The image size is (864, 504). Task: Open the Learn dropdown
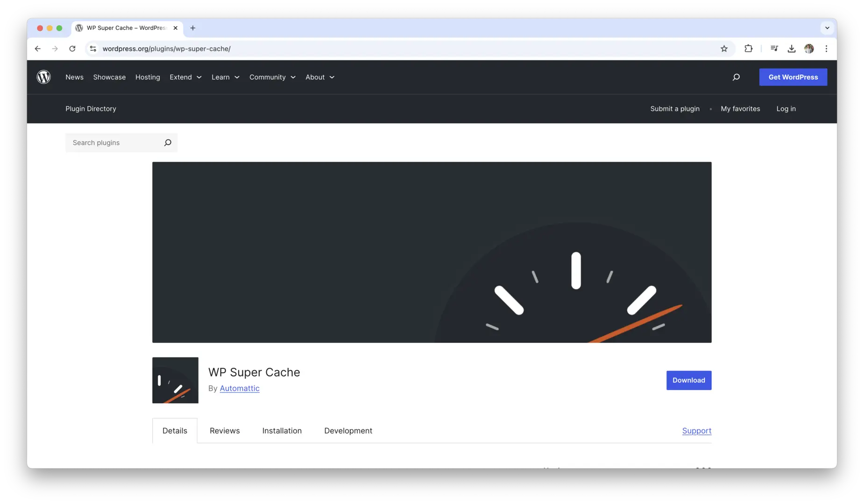225,77
